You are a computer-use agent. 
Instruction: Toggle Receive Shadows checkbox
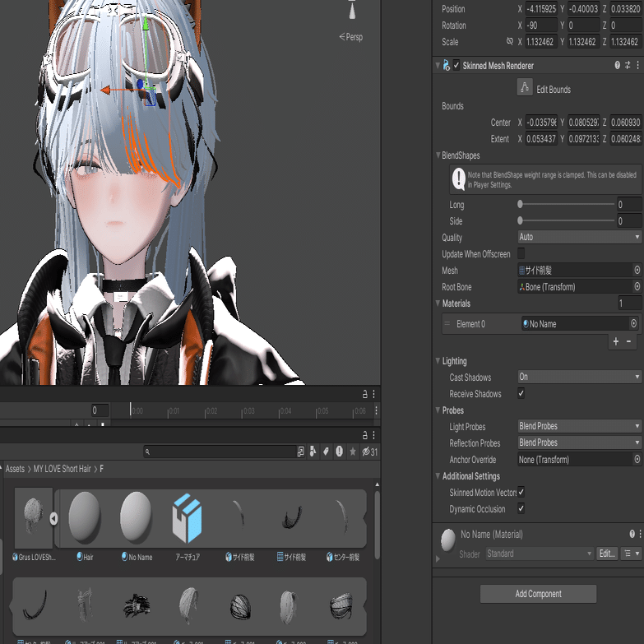(x=521, y=393)
